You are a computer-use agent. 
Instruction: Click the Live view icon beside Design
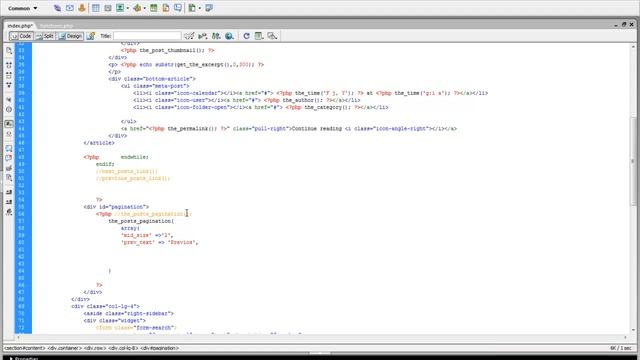pyautogui.click(x=91, y=36)
